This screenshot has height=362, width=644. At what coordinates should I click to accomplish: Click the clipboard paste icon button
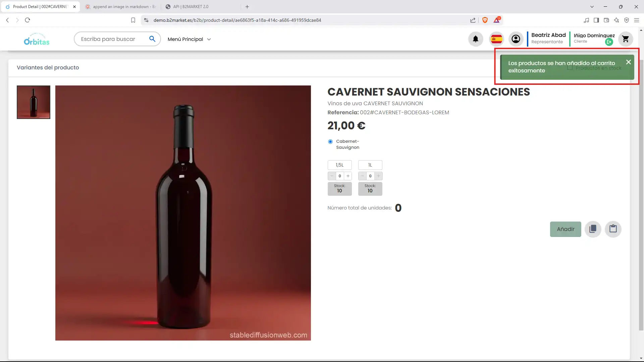coord(613,229)
